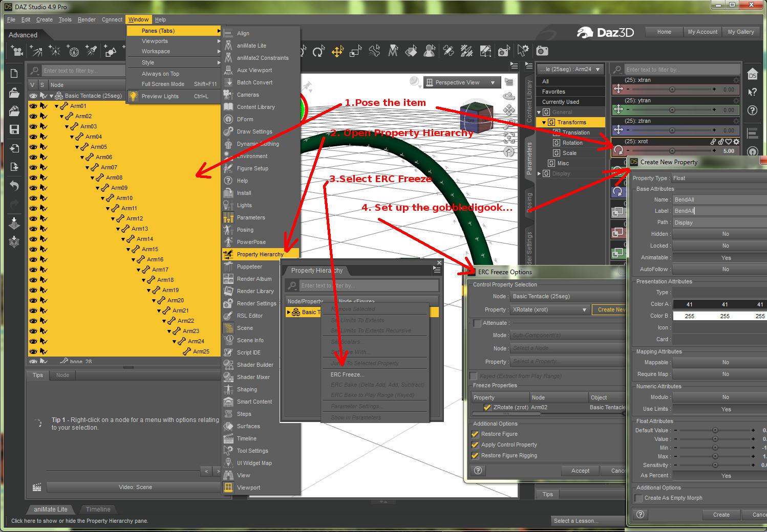
Task: Click Accept in ERC Freeze Options
Action: pyautogui.click(x=580, y=471)
